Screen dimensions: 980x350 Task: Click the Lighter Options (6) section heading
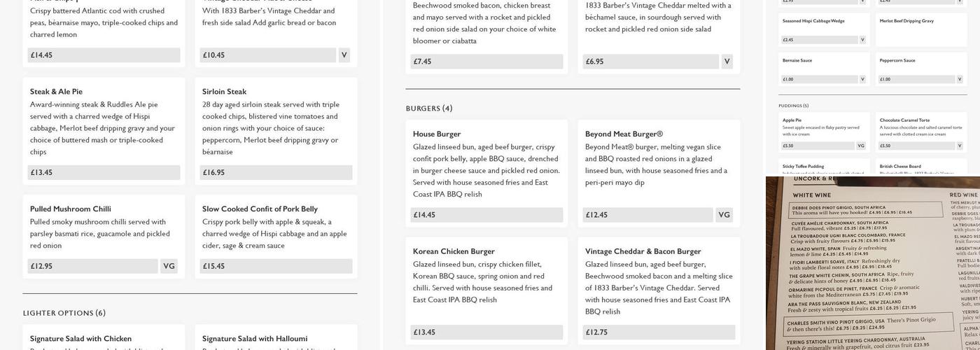pos(64,313)
